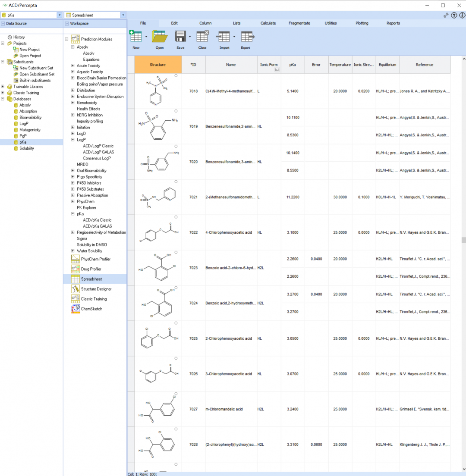Click the Open folder toolbar icon
The image size is (466, 476).
tap(159, 37)
